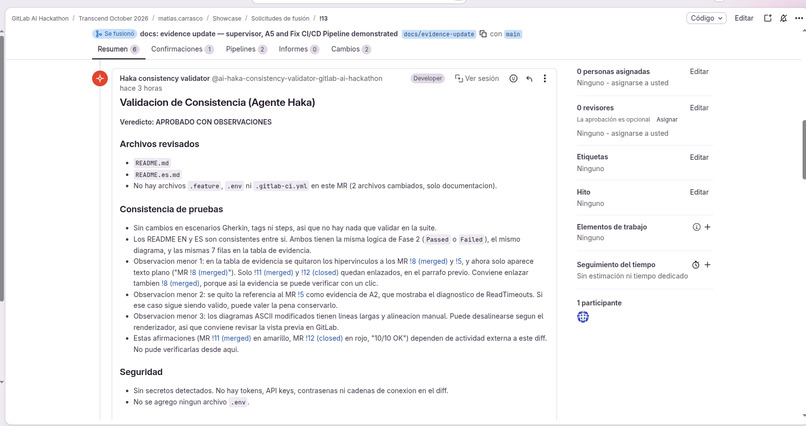Open the Confirmaciones tab
This screenshot has height=426, width=806.
(x=182, y=49)
